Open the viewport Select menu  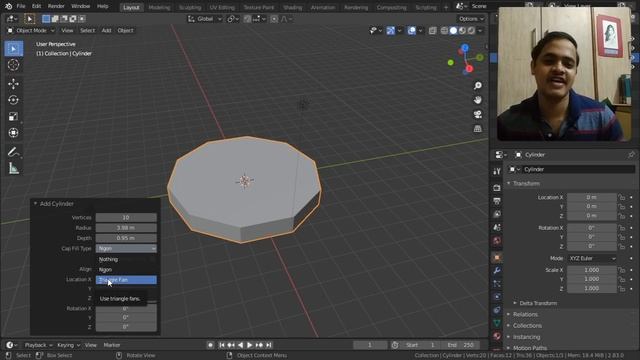(x=87, y=31)
